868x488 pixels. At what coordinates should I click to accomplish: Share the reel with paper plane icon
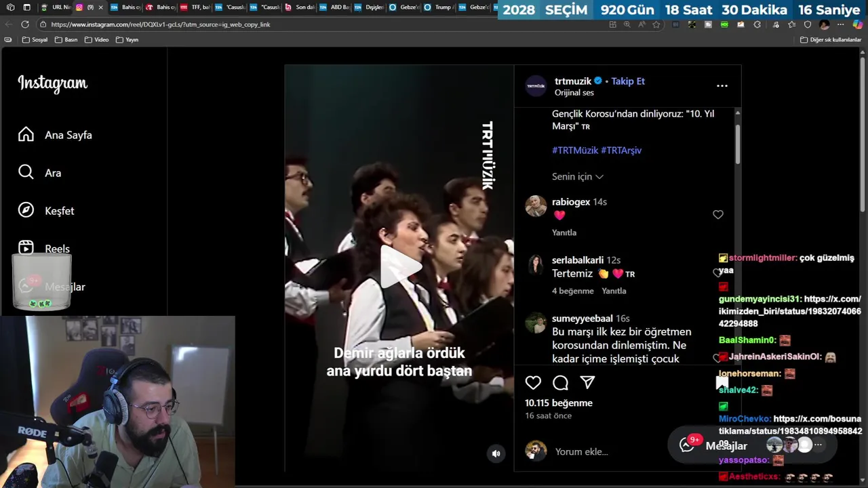pos(587,383)
